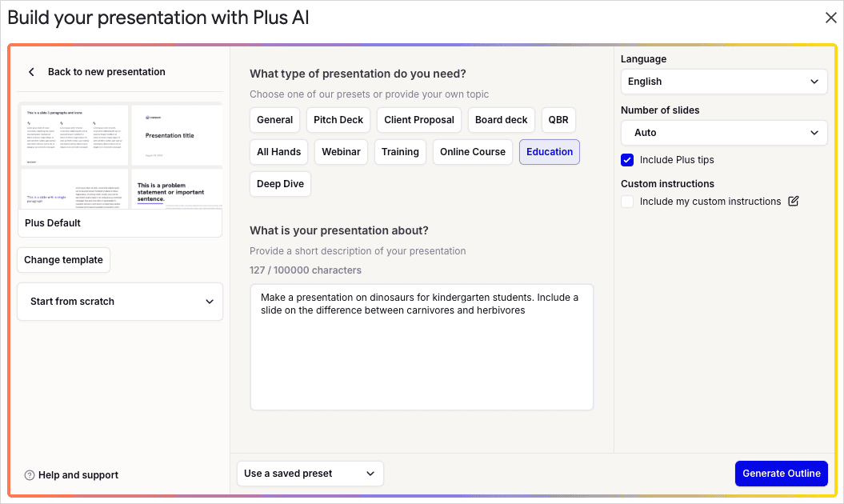Click the back arrow icon

[31, 72]
